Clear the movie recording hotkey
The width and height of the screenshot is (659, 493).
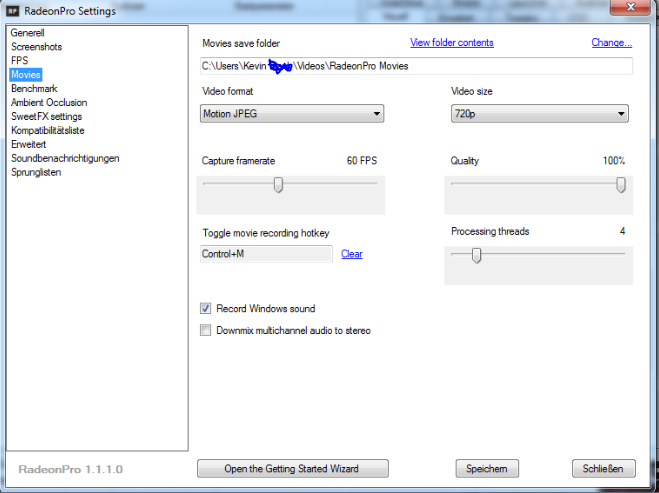pos(352,254)
